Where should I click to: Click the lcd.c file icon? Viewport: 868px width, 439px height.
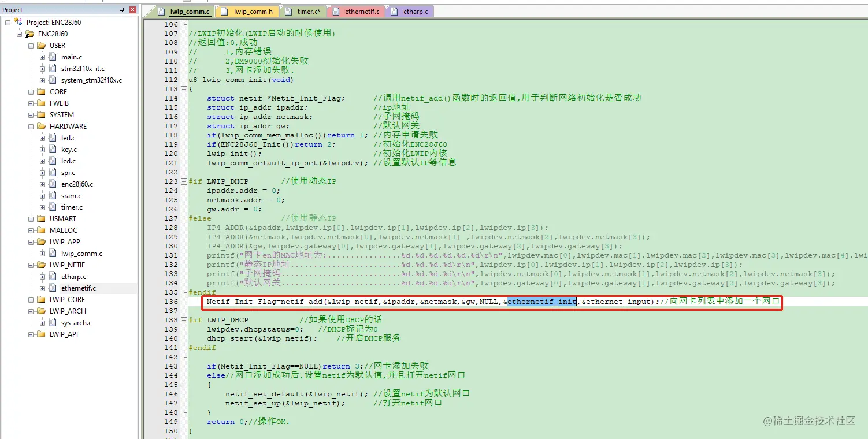coord(53,161)
